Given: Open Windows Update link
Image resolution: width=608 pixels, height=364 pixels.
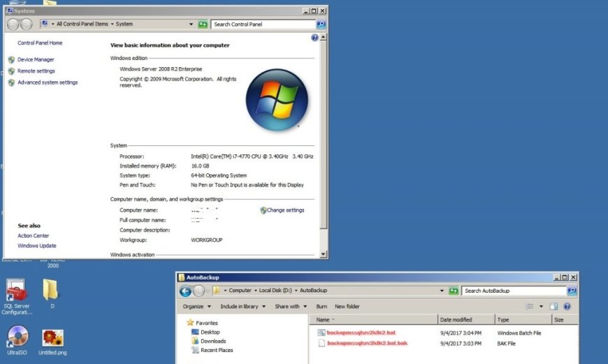Looking at the screenshot, I should [x=37, y=246].
